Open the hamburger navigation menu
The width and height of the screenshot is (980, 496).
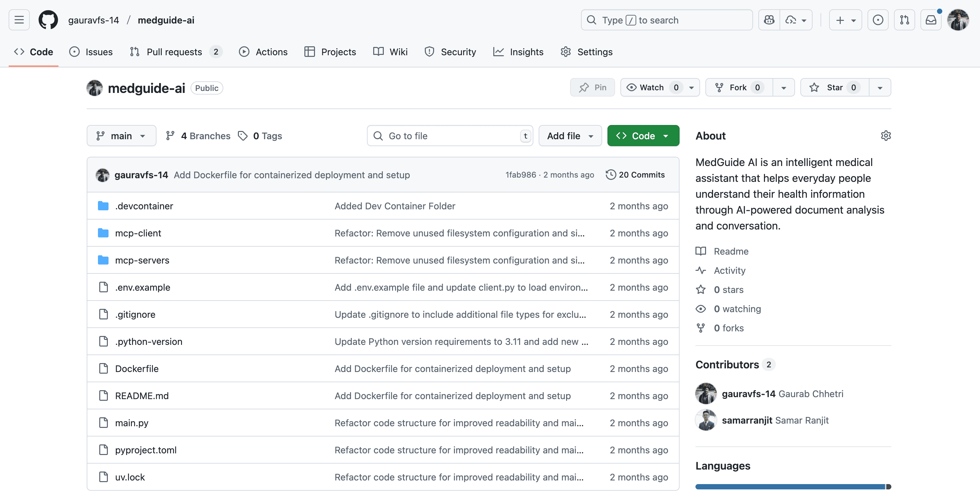[x=19, y=20]
